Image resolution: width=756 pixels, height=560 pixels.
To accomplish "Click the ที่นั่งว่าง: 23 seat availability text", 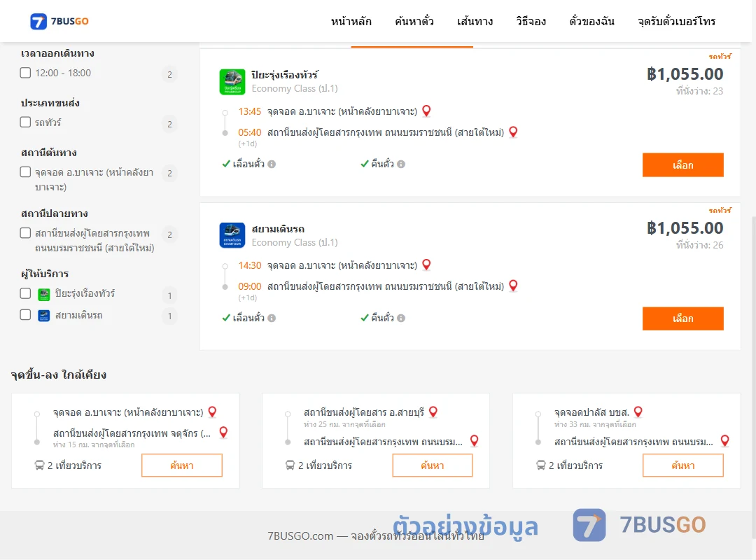I will pyautogui.click(x=699, y=91).
